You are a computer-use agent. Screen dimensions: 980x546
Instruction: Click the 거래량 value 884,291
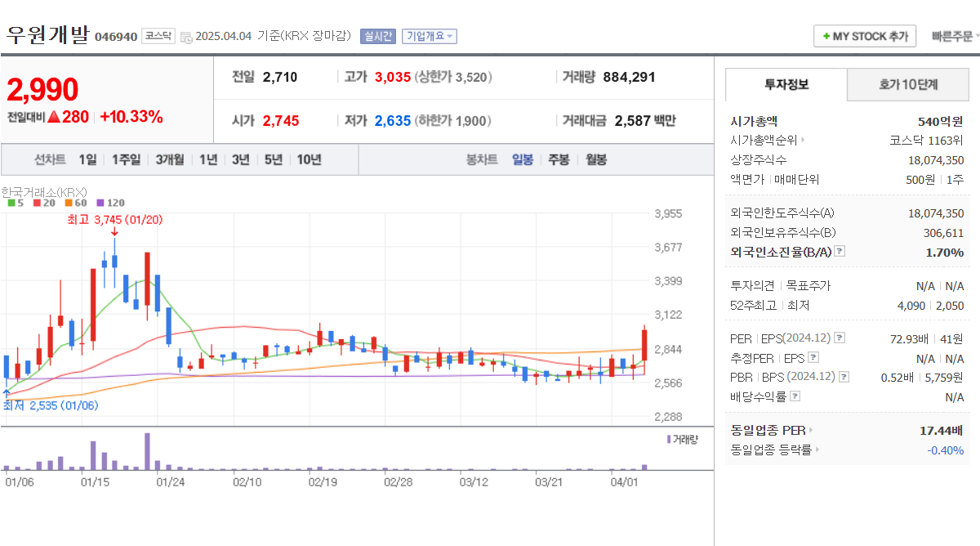click(629, 78)
